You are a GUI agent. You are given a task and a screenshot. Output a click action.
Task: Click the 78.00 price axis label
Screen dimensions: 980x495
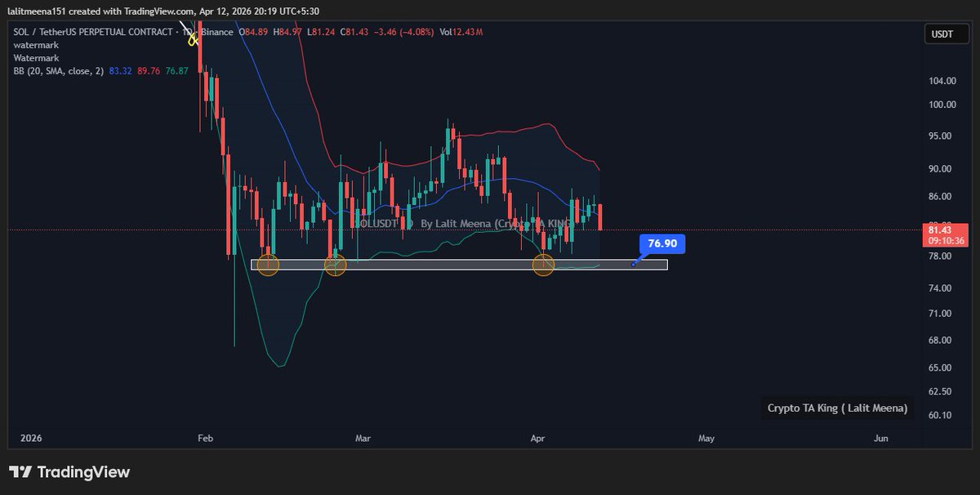[x=940, y=256]
